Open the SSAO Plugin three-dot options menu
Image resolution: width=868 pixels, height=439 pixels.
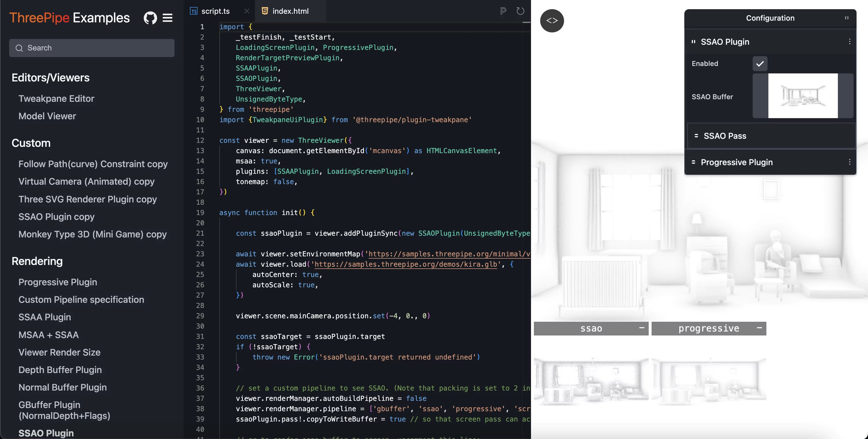pyautogui.click(x=849, y=41)
